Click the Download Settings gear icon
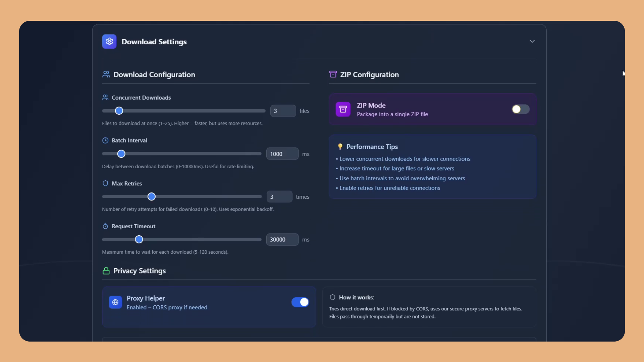This screenshot has width=644, height=362. click(109, 42)
